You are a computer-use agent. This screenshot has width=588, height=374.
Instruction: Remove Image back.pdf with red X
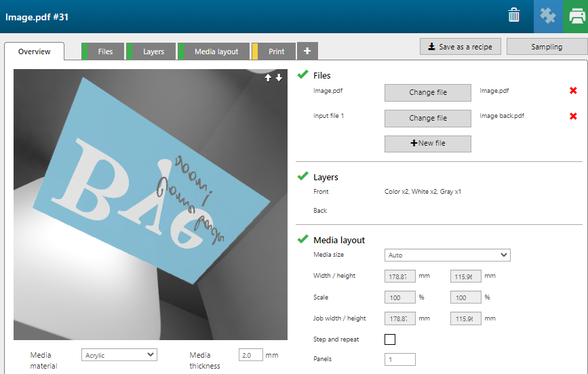pyautogui.click(x=573, y=116)
